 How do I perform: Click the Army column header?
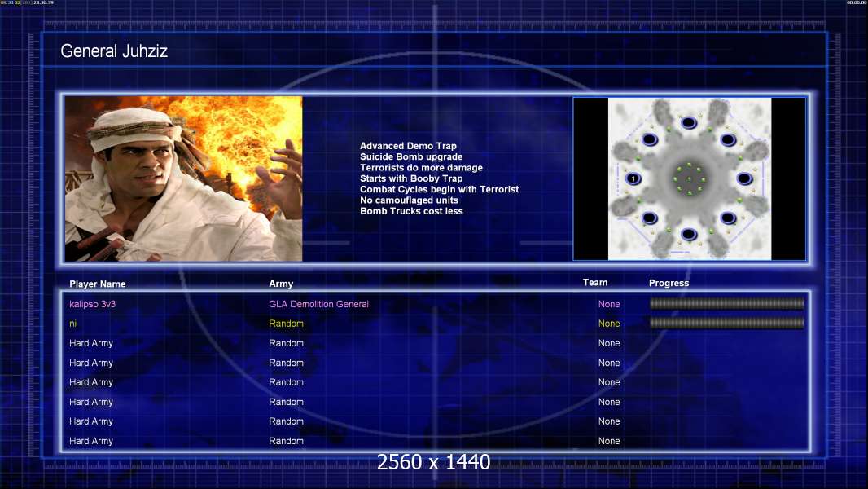point(281,284)
